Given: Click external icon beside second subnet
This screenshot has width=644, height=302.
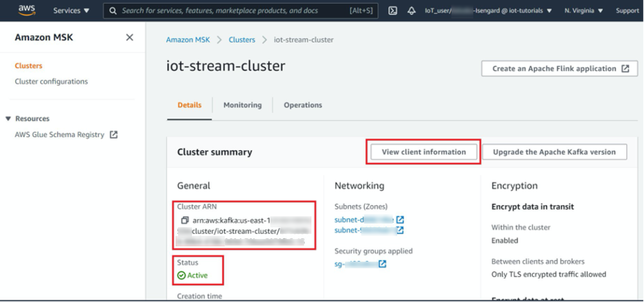Looking at the screenshot, I should click(x=400, y=230).
